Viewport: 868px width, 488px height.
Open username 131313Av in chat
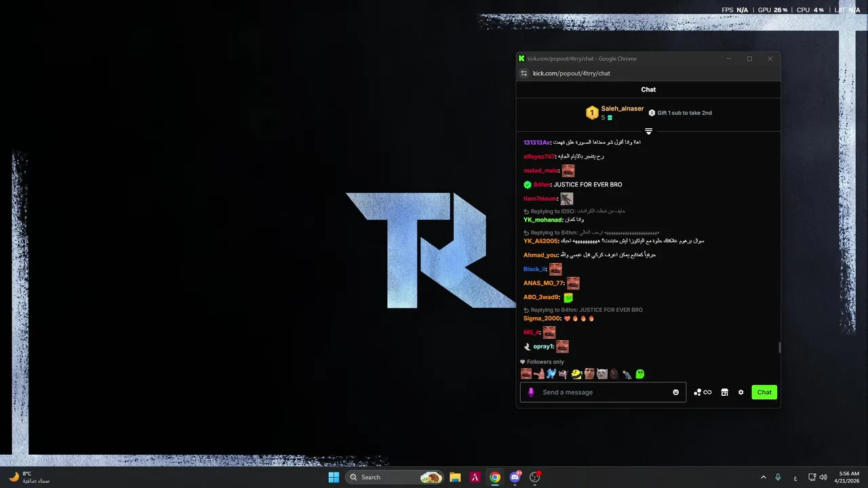coord(536,142)
